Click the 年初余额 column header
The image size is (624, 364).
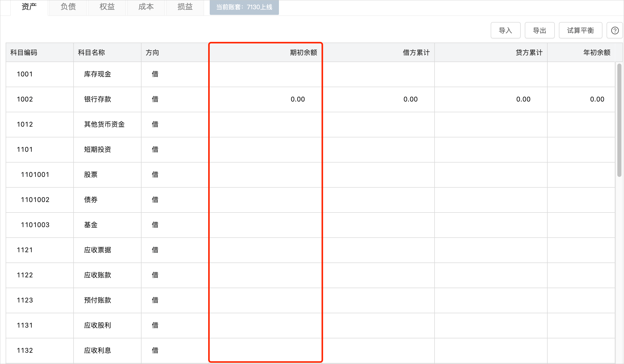(581, 53)
